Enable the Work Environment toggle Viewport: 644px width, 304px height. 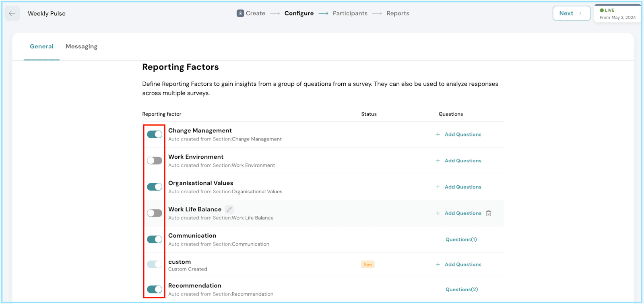155,161
